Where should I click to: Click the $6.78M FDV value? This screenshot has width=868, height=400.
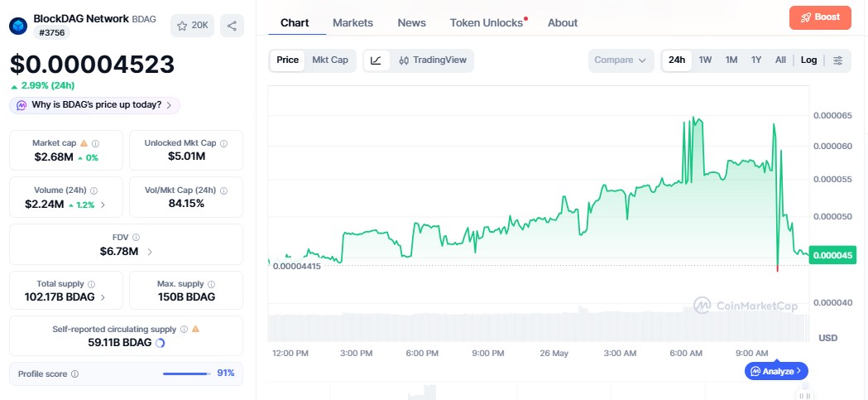119,252
